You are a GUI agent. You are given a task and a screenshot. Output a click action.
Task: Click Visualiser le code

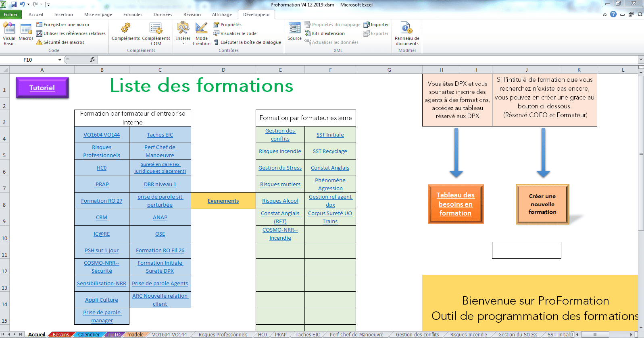point(238,33)
